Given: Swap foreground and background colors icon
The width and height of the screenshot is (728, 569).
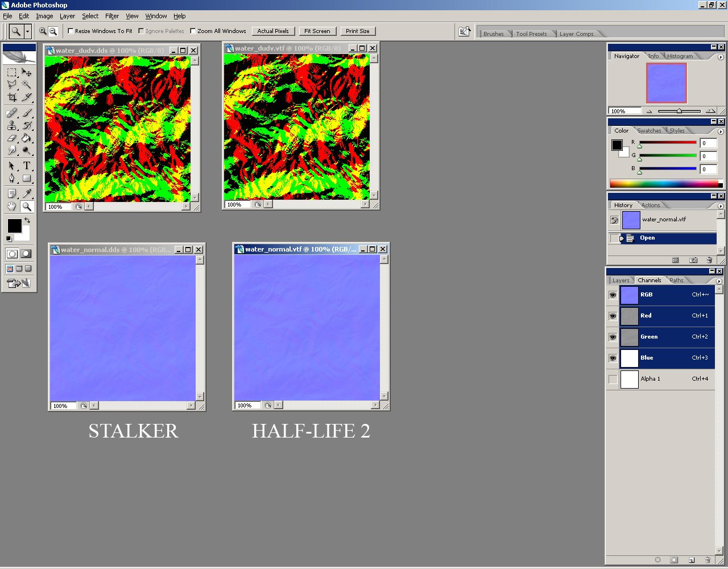Looking at the screenshot, I should pos(27,220).
